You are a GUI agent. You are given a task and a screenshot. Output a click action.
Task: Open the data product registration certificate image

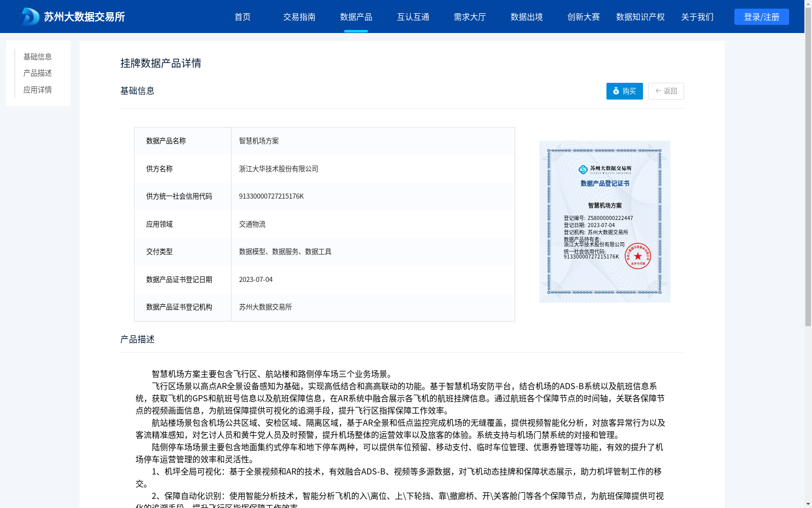605,221
